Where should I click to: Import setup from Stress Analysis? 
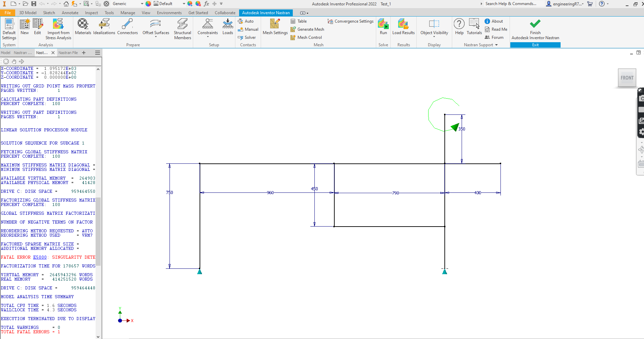[x=58, y=29]
